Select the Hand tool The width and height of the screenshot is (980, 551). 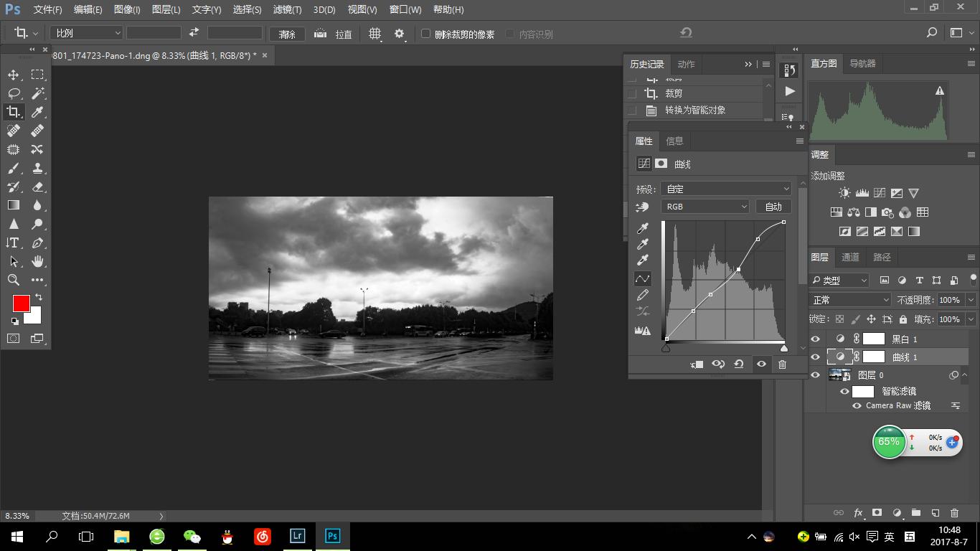click(x=37, y=261)
